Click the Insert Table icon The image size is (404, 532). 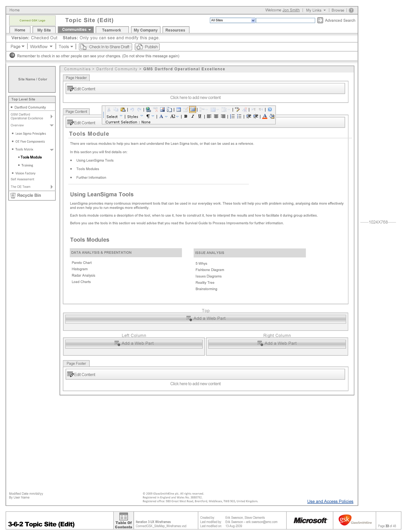178,110
